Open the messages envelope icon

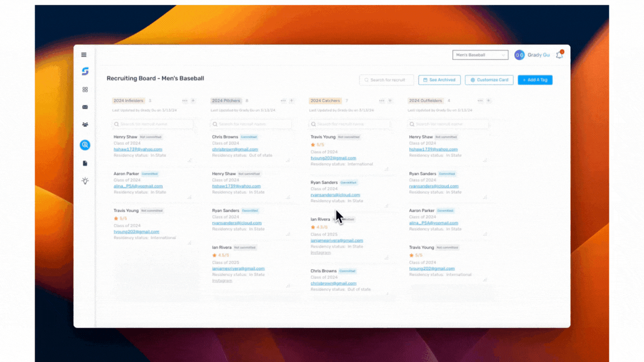click(x=85, y=107)
